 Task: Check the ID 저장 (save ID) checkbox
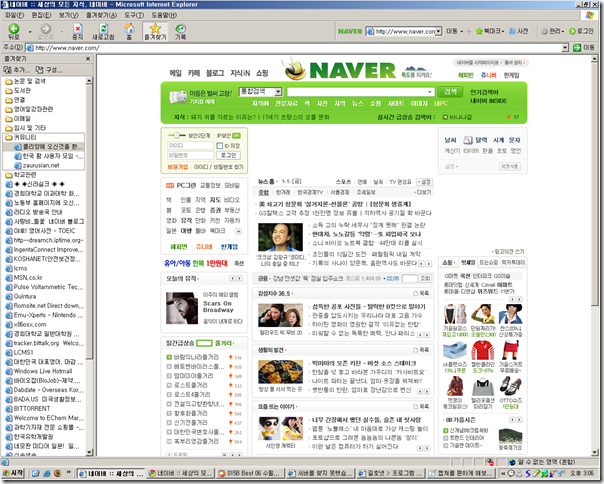(220, 146)
